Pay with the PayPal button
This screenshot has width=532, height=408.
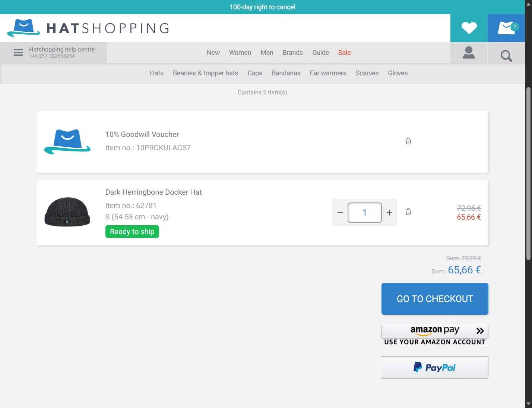click(434, 367)
